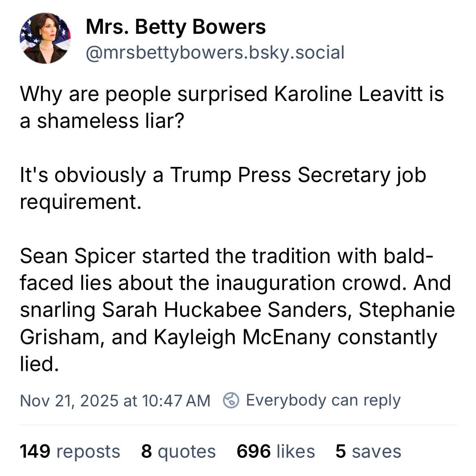Click the globe reply-settings icon
Viewport: 476px width, 476px height.
(231, 400)
